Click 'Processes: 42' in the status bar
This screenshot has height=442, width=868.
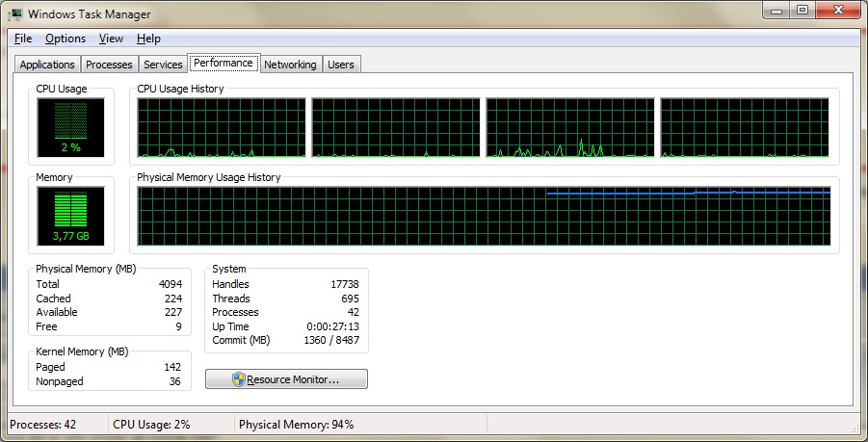(43, 425)
